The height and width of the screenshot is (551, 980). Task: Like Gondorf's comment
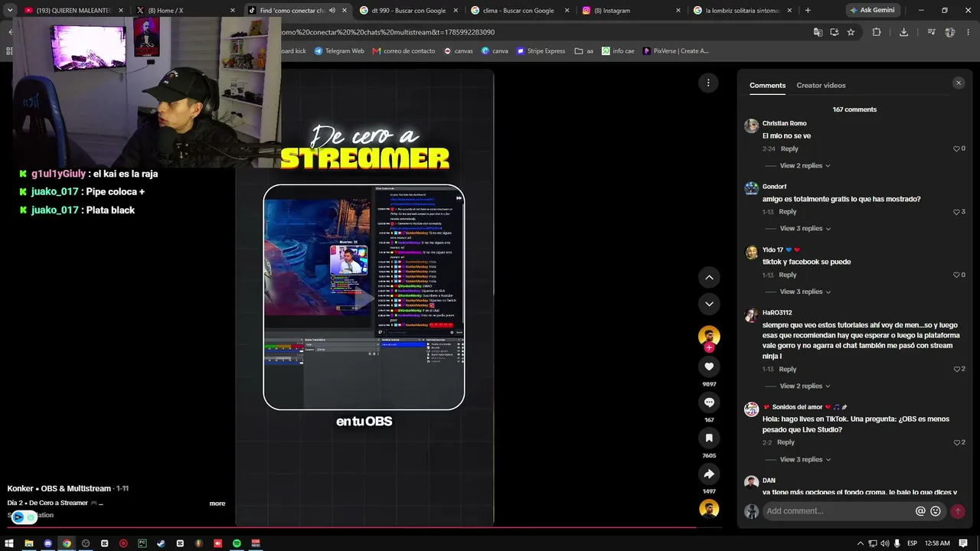pyautogui.click(x=956, y=212)
